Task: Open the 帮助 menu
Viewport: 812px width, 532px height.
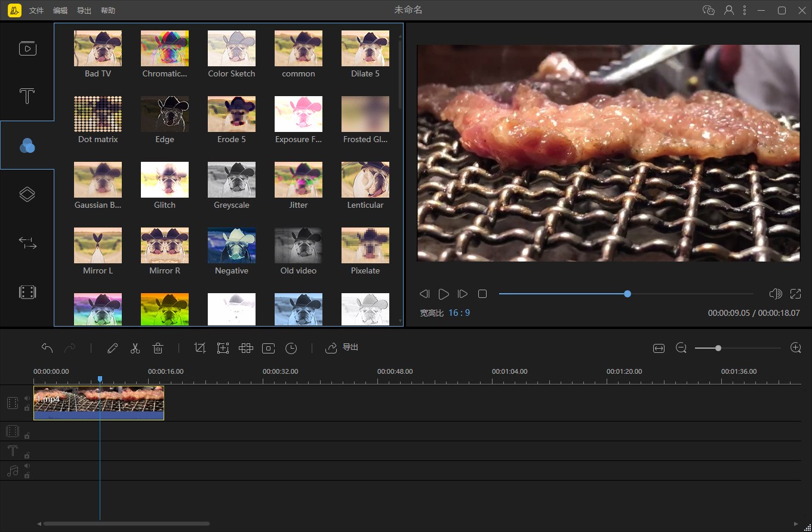Action: (x=108, y=11)
